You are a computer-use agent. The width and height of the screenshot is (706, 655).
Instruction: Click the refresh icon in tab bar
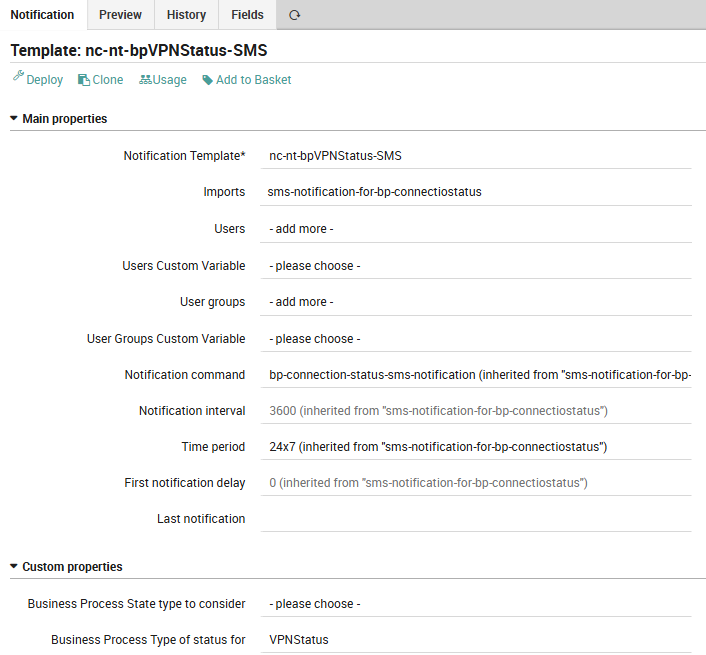tap(294, 15)
